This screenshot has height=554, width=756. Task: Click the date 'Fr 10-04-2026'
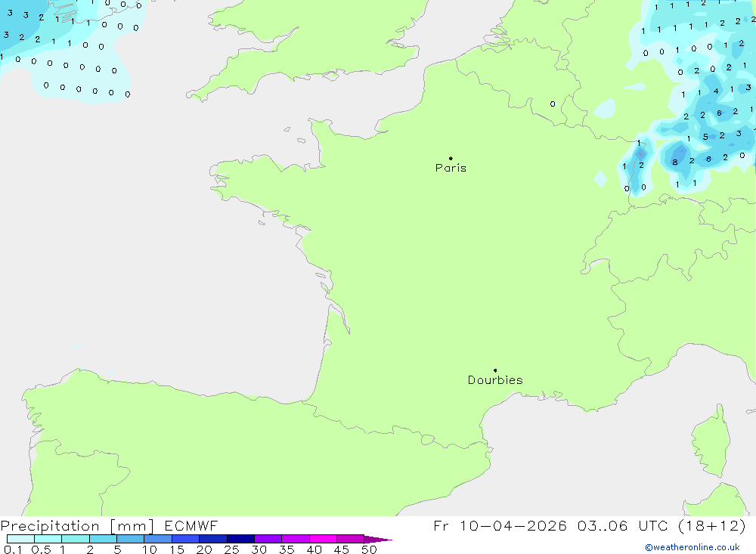click(x=500, y=525)
